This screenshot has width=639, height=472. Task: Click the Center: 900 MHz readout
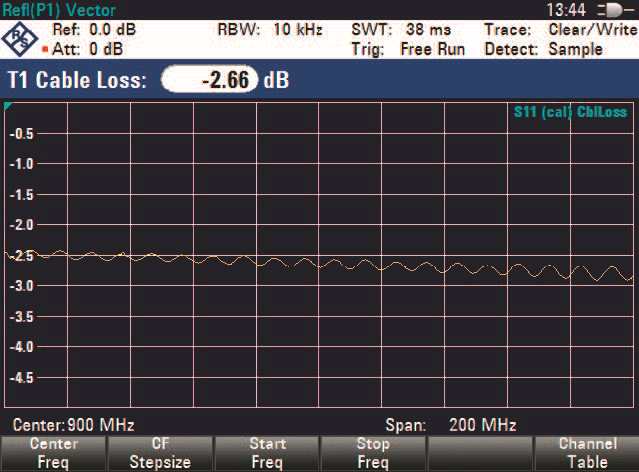73,425
